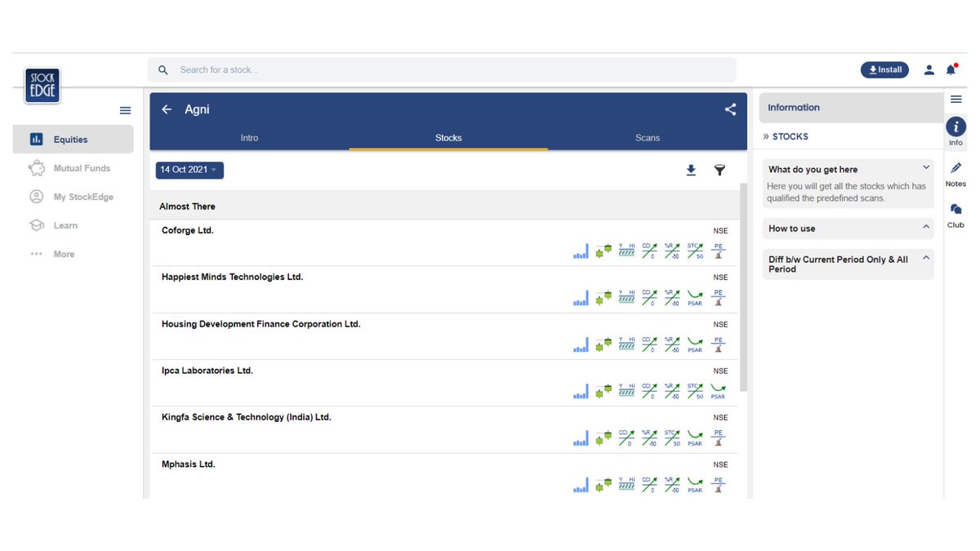
Task: Open Coforge Ltd. stock
Action: click(187, 230)
